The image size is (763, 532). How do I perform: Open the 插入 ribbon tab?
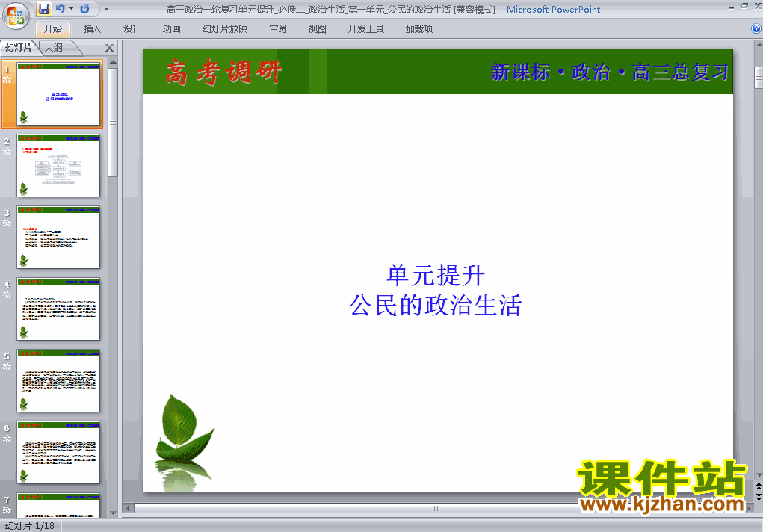pyautogui.click(x=92, y=28)
